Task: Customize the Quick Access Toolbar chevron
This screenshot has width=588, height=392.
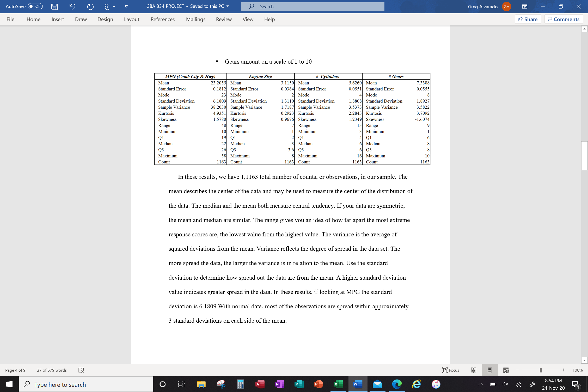Action: pos(126,7)
